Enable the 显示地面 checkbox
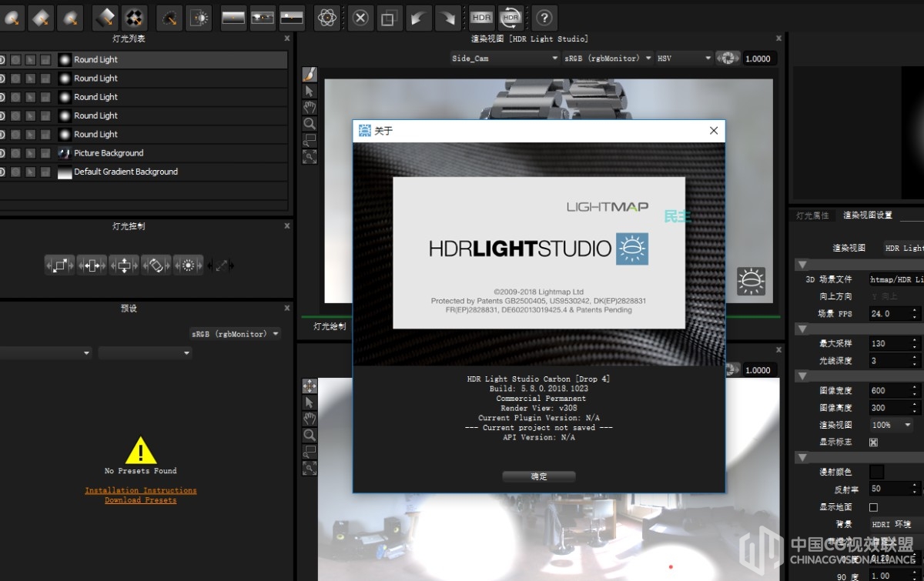 [x=873, y=507]
